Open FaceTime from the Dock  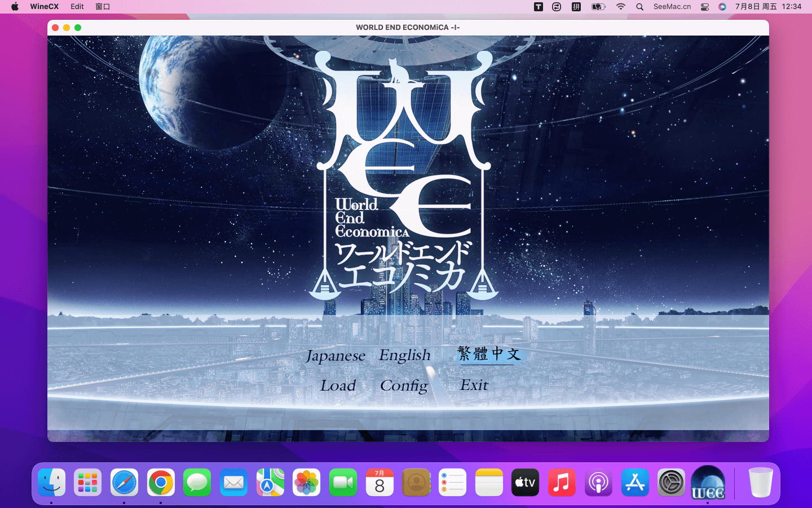[x=343, y=483]
